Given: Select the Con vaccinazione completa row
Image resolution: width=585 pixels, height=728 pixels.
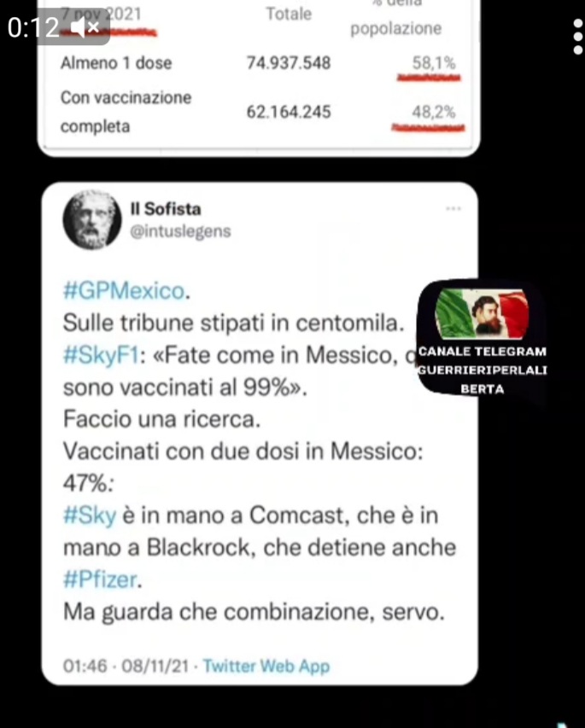Looking at the screenshot, I should tap(259, 112).
